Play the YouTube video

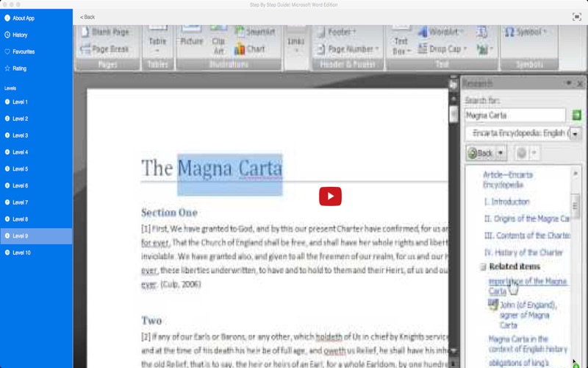click(330, 197)
